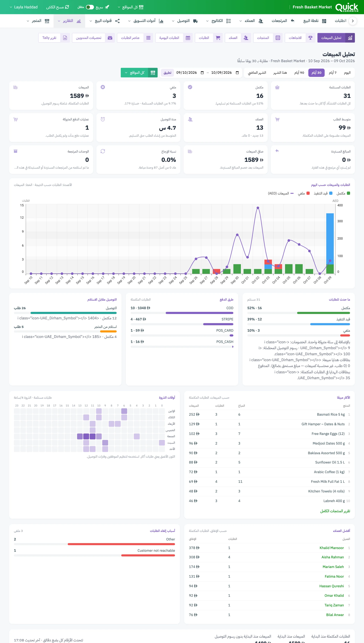The width and height of the screenshot is (364, 643).
Task: Select the 30 أيام range option
Action: click(x=316, y=73)
